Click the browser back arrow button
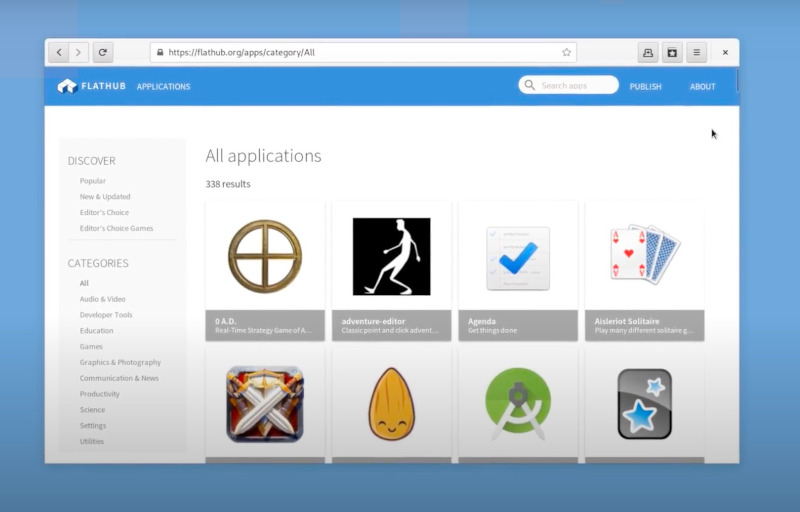The height and width of the screenshot is (512, 800). click(59, 52)
